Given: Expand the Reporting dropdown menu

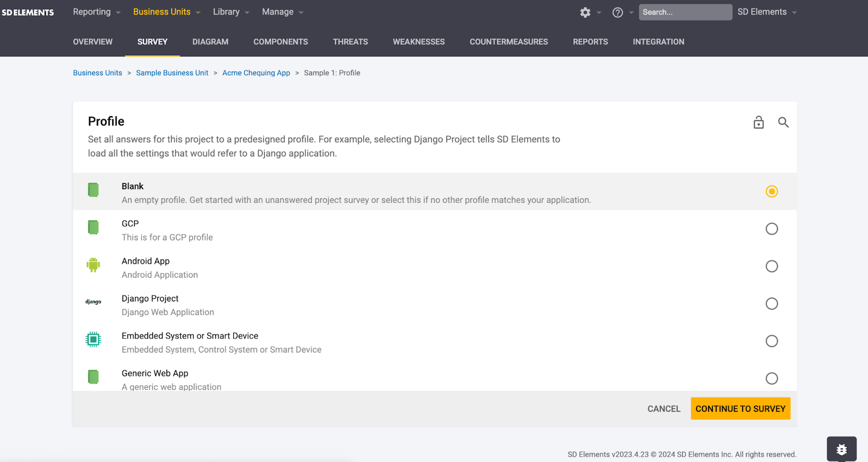Looking at the screenshot, I should [97, 12].
